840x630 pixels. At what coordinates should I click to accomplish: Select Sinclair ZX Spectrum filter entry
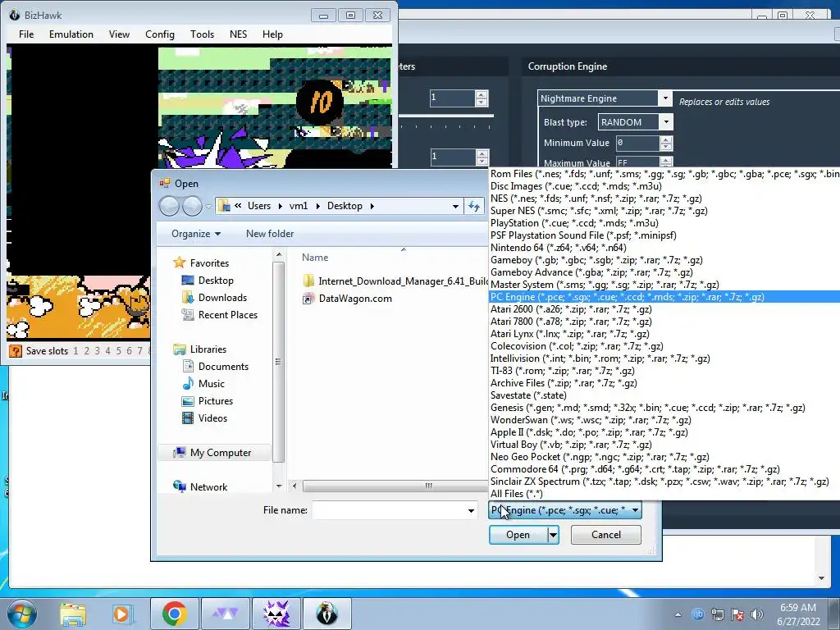pos(664,481)
